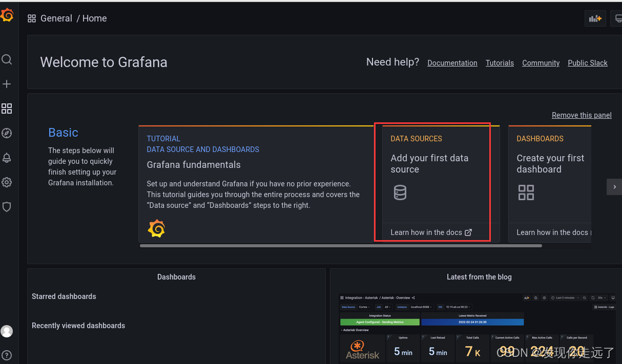Open the Search dashboards magnifier icon
622x364 pixels.
tap(7, 59)
